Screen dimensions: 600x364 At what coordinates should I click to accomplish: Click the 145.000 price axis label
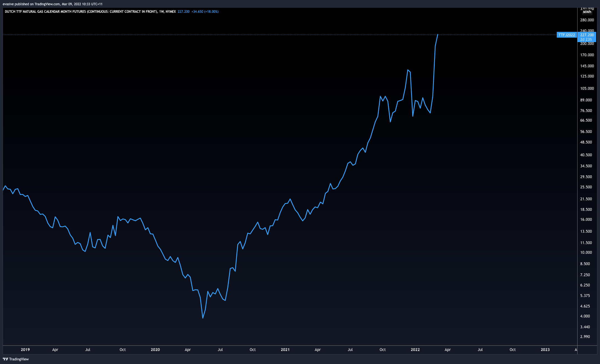(587, 66)
